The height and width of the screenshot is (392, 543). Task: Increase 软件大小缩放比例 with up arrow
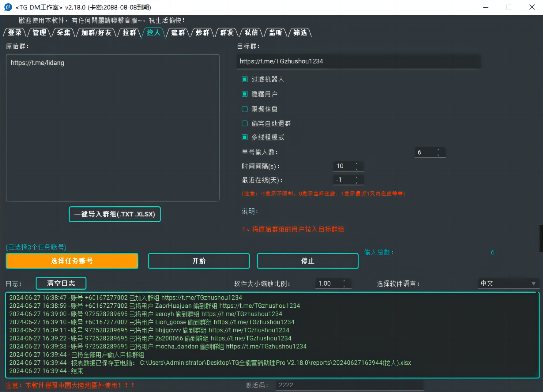pyautogui.click(x=344, y=281)
